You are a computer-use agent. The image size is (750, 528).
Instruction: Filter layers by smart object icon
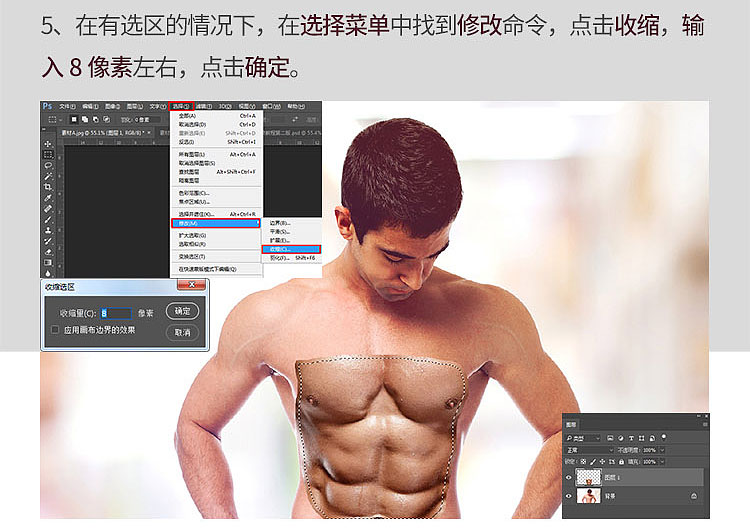tap(652, 438)
